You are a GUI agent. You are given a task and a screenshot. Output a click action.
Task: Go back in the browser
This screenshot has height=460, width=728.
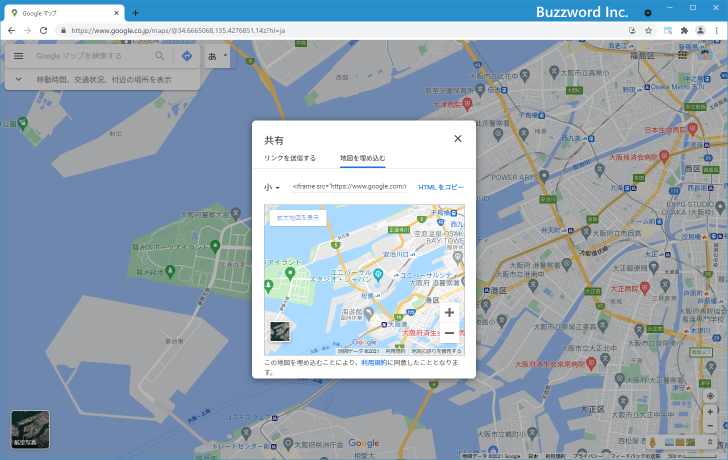pyautogui.click(x=12, y=31)
